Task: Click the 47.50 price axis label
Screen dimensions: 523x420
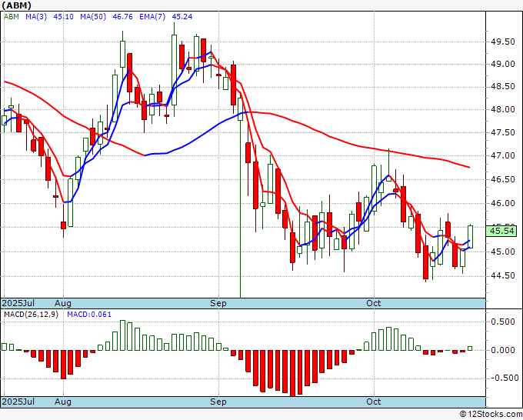Action: point(503,133)
